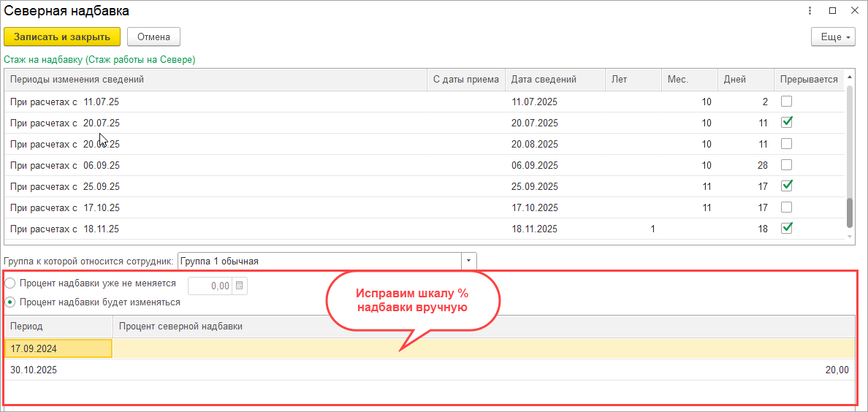Select Процент надбавки уже не меняется
The image size is (868, 412).
point(91,283)
